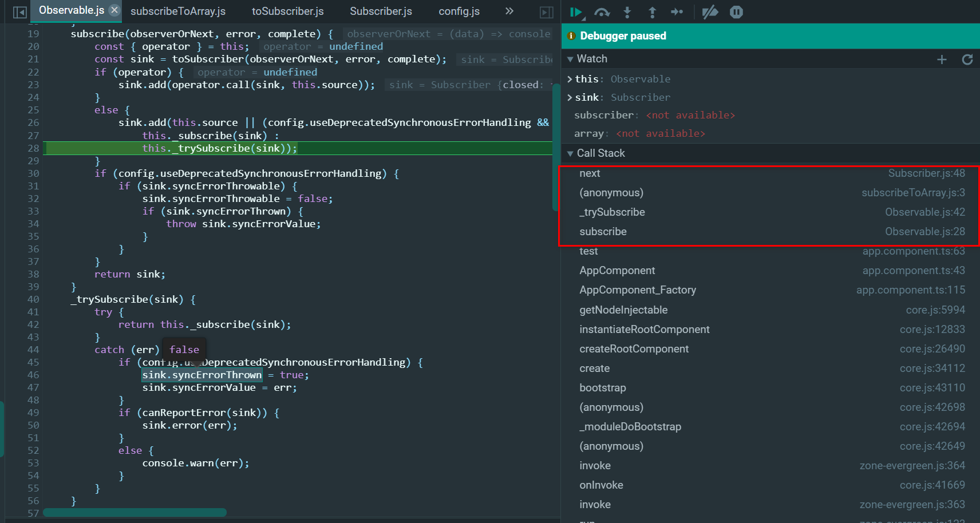Select (anonymous) frame at subscribeToArray.js:3

(x=770, y=193)
